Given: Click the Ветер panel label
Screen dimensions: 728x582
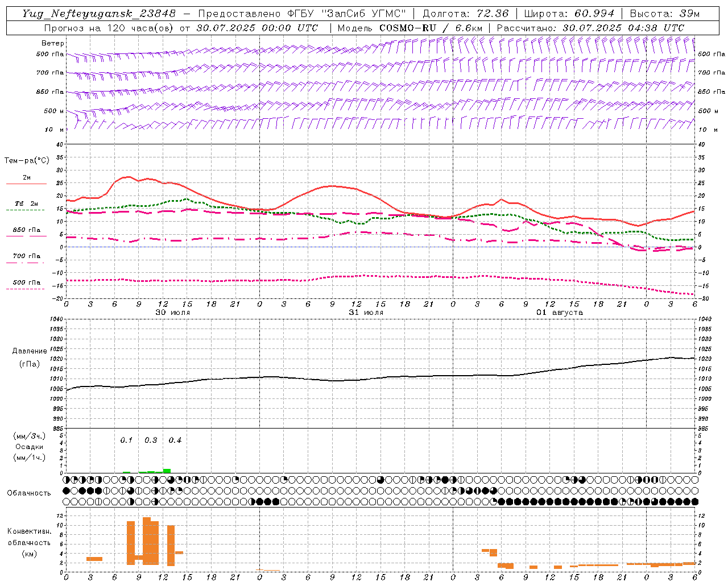Looking at the screenshot, I should coord(52,43).
